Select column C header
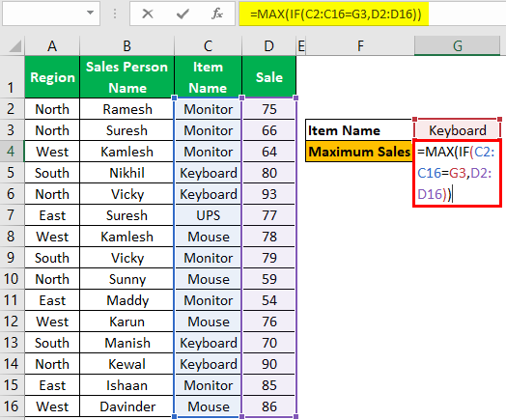This screenshot has width=506, height=420. click(x=209, y=46)
